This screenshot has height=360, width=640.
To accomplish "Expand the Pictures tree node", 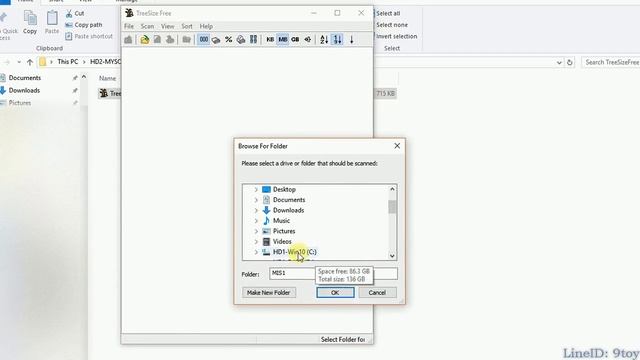I will (x=256, y=231).
